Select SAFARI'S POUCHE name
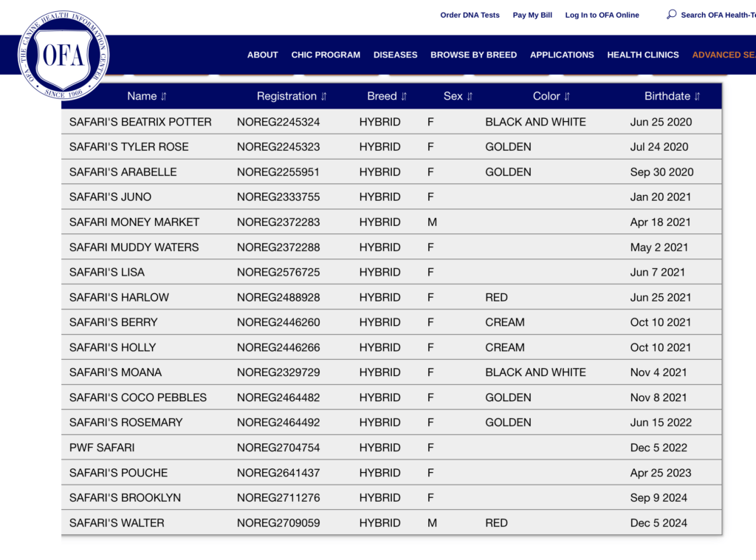 point(119,473)
